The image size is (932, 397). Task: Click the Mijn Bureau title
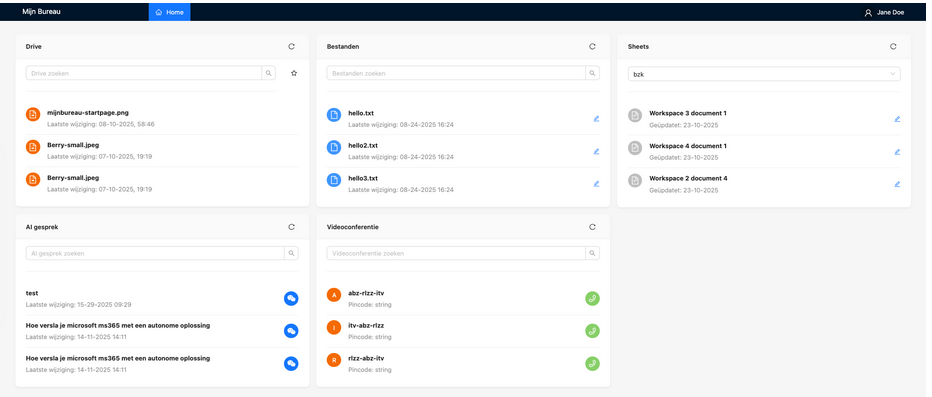click(41, 12)
